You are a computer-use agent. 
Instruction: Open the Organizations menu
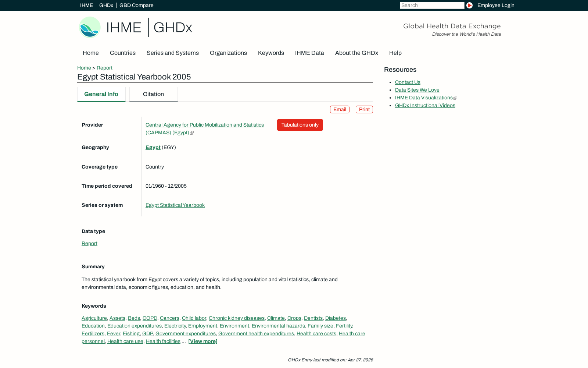coord(228,53)
